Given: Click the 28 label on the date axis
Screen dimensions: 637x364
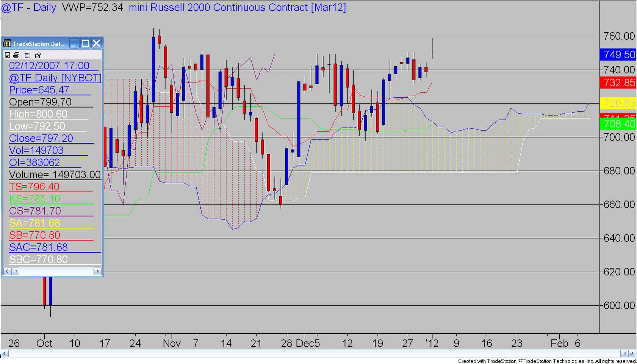Looking at the screenshot, I should pyautogui.click(x=286, y=344).
